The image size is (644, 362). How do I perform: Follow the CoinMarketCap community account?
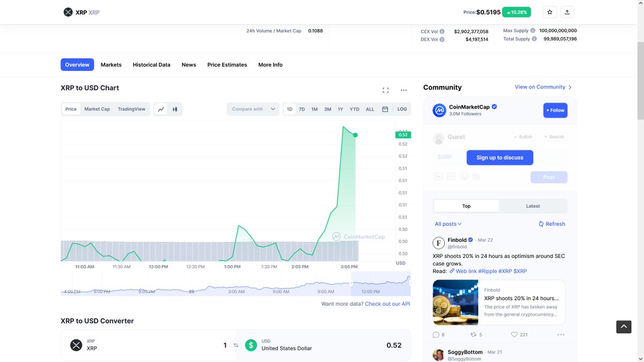tap(555, 110)
